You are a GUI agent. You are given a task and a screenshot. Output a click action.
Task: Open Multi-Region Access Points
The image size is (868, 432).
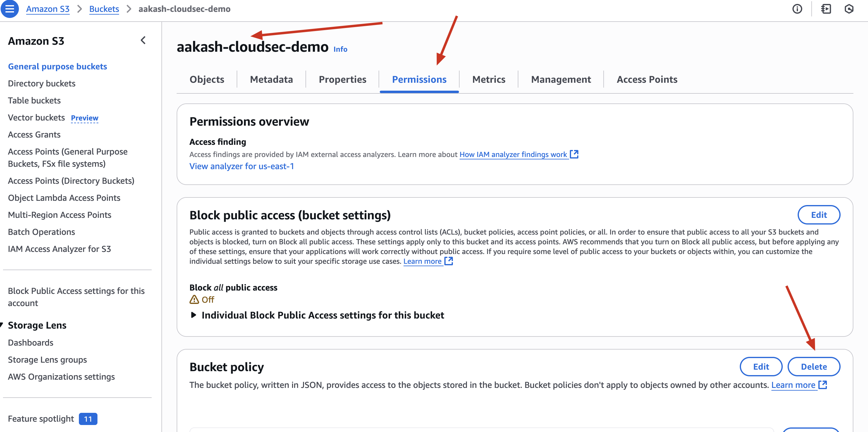[60, 215]
